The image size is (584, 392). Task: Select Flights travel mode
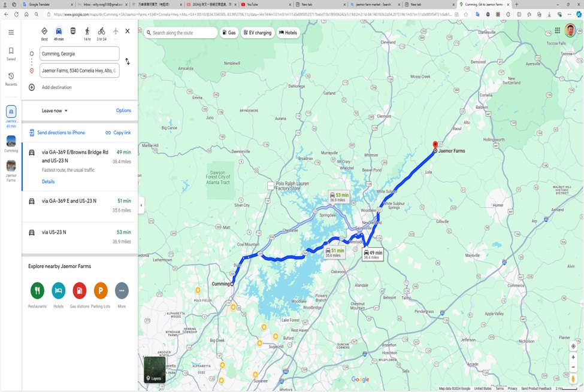click(x=116, y=31)
